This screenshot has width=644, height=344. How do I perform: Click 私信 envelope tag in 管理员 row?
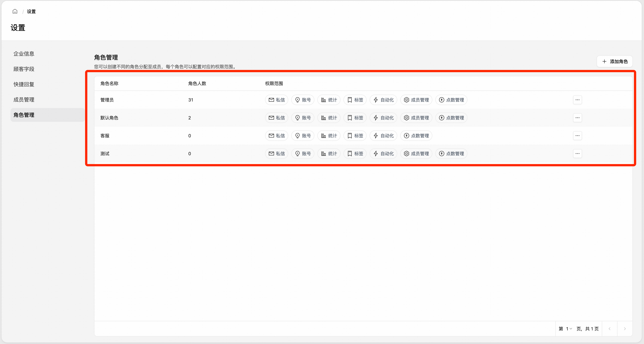click(x=276, y=100)
